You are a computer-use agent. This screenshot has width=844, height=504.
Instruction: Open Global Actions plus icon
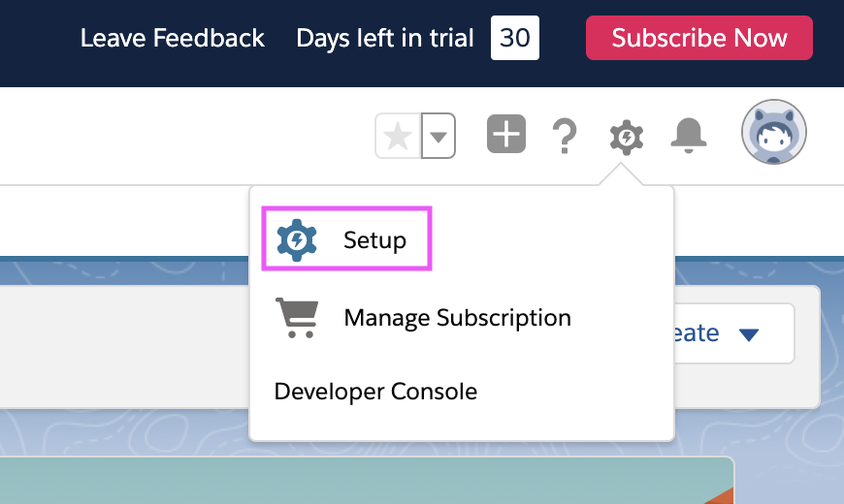coord(505,135)
